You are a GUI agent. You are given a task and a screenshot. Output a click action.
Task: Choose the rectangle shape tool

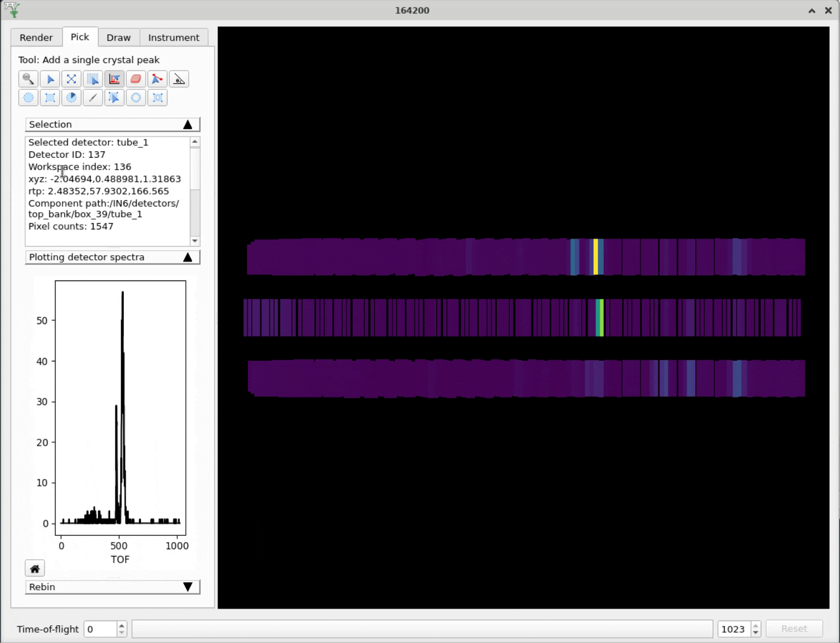pos(50,98)
